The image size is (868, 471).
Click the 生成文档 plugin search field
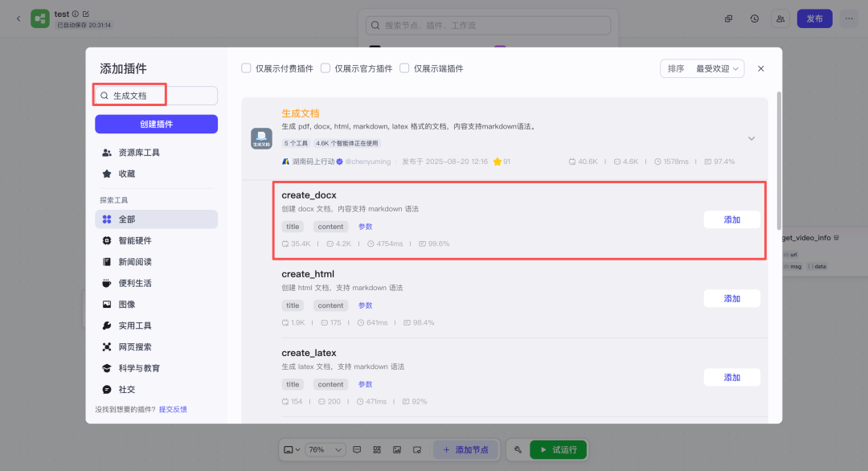tap(161, 96)
